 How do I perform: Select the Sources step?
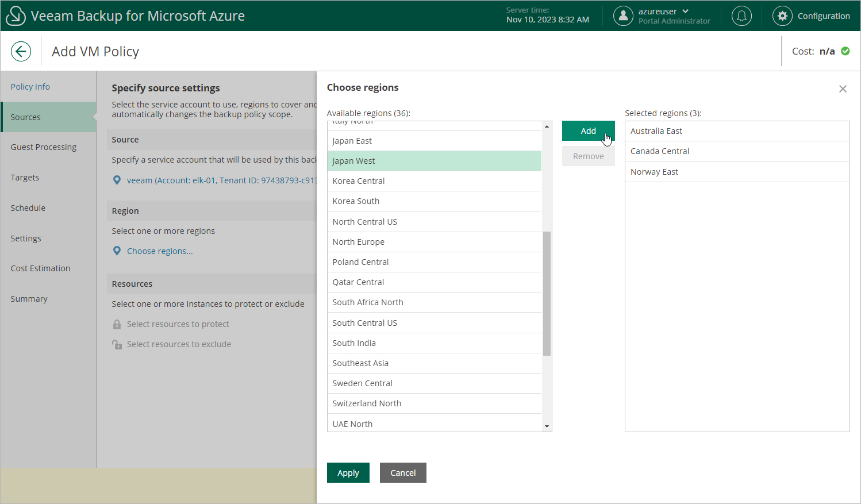pyautogui.click(x=48, y=117)
